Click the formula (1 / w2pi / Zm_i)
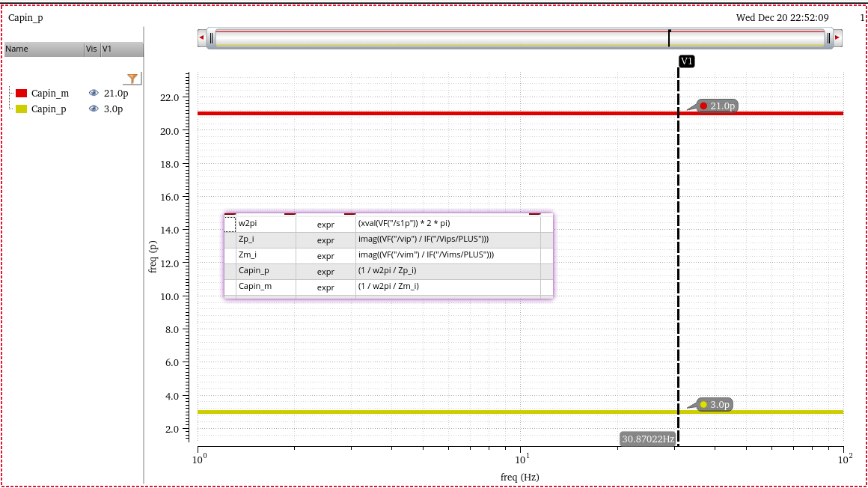868x488 pixels. pyautogui.click(x=388, y=287)
